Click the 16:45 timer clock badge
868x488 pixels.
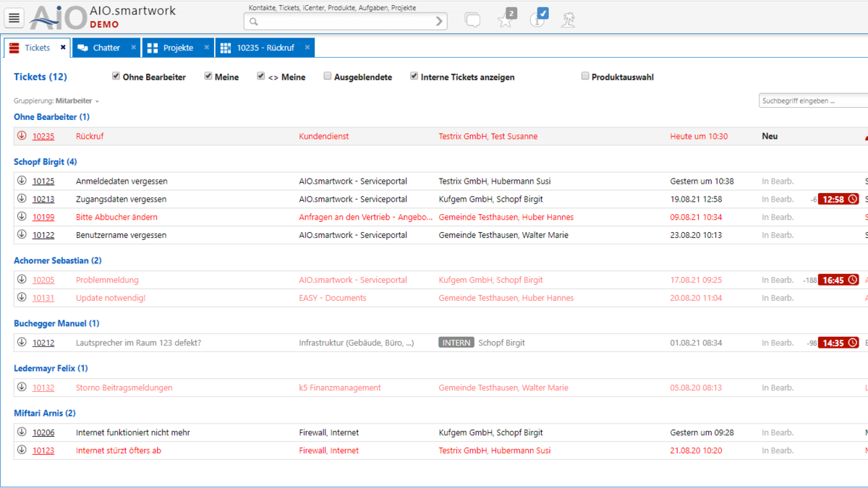click(838, 280)
